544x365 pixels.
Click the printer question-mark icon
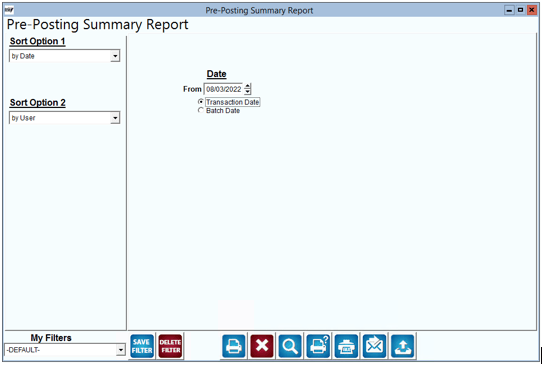pyautogui.click(x=318, y=346)
